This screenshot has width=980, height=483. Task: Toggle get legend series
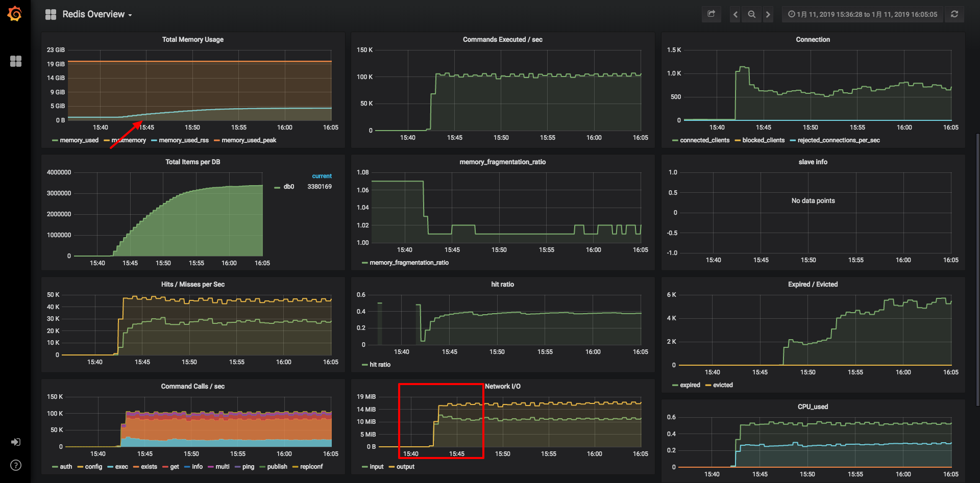pos(175,467)
